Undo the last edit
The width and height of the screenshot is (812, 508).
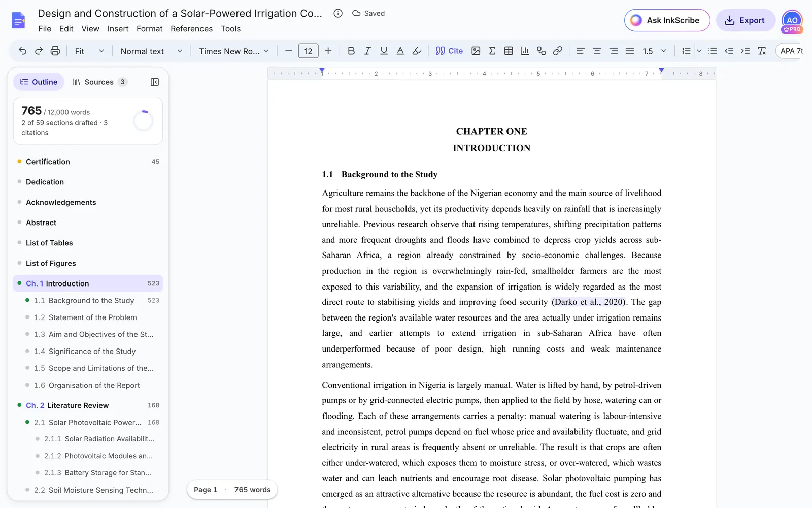pos(22,51)
